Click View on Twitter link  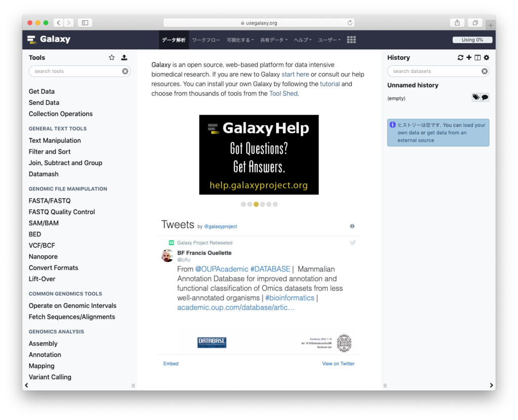tap(338, 363)
